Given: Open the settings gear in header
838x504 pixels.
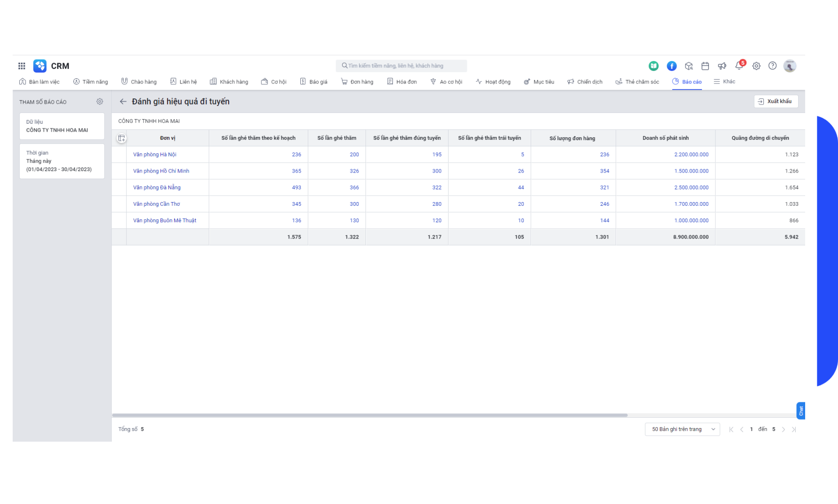Looking at the screenshot, I should click(x=756, y=66).
